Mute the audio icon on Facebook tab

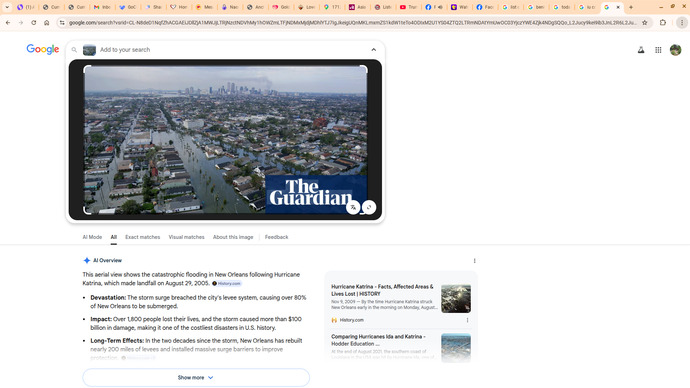pyautogui.click(x=440, y=7)
